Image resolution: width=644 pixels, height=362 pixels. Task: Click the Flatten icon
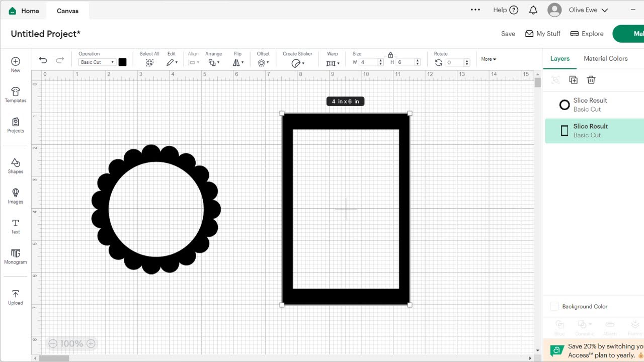(x=635, y=325)
